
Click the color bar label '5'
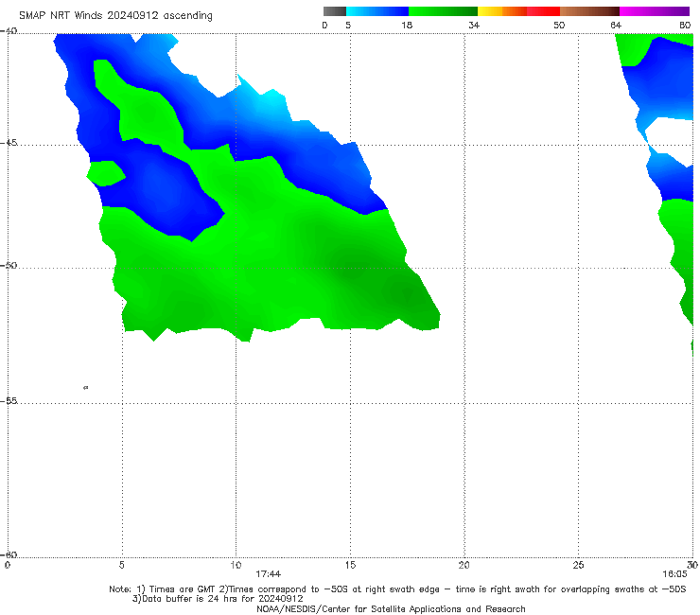[348, 25]
